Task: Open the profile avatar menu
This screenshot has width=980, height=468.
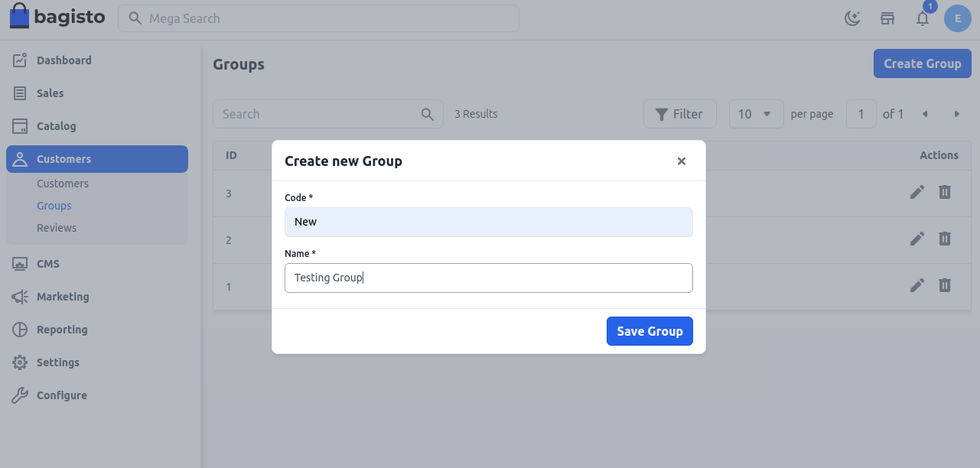Action: (957, 18)
